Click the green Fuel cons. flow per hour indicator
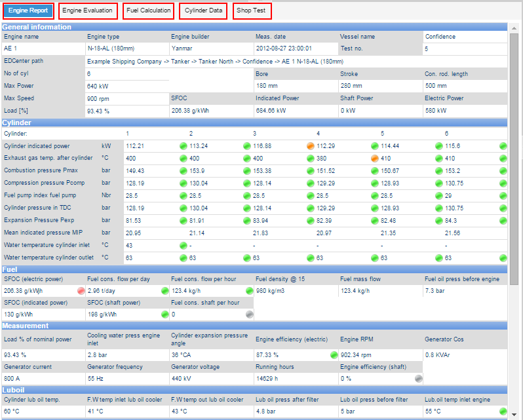Image resolution: width=523 pixels, height=420 pixels. (249, 291)
